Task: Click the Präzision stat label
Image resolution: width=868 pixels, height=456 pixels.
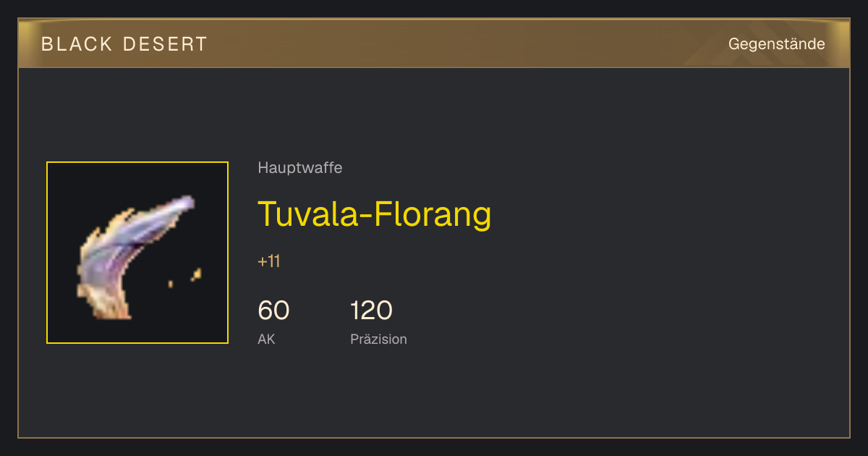Action: (378, 339)
